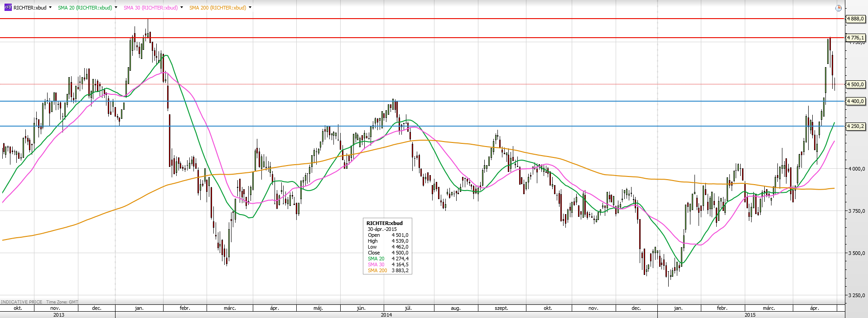Image resolution: width=868 pixels, height=318 pixels.
Task: Click the SMA 200 3 883,2 tooltip row
Action: [x=388, y=270]
